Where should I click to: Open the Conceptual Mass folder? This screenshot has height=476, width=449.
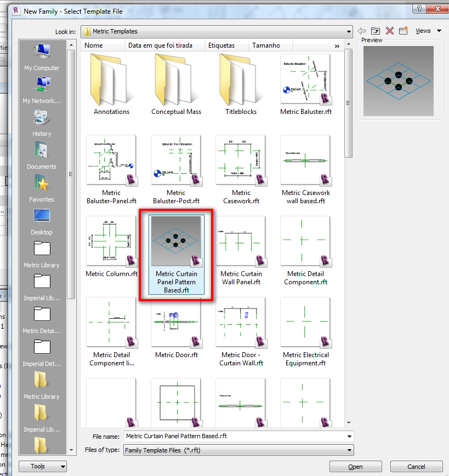click(176, 85)
